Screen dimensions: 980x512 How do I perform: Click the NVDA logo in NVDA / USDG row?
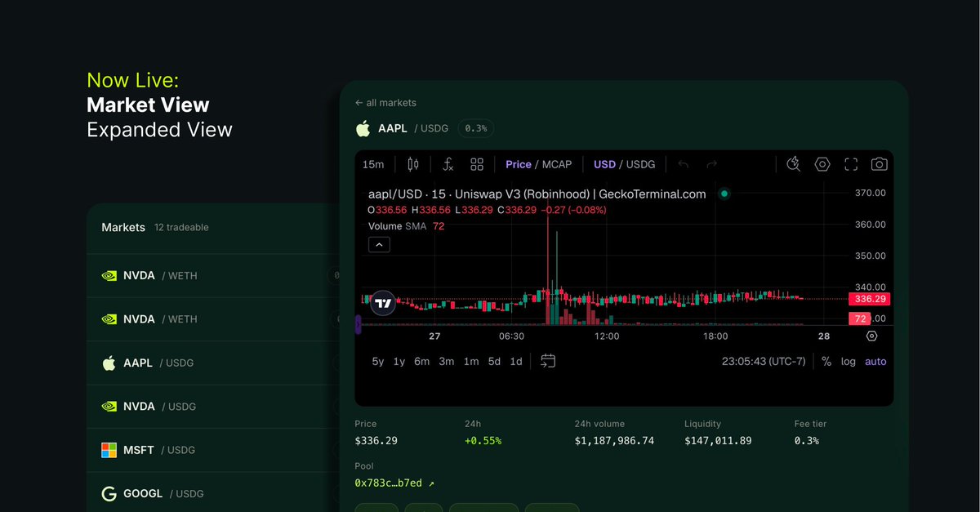tap(109, 406)
